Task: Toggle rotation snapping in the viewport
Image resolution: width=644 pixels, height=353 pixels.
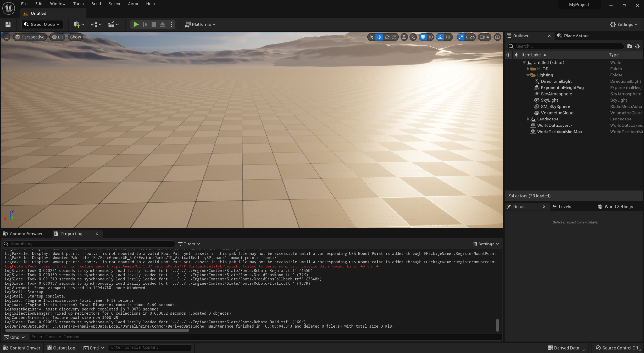Action: pyautogui.click(x=440, y=37)
